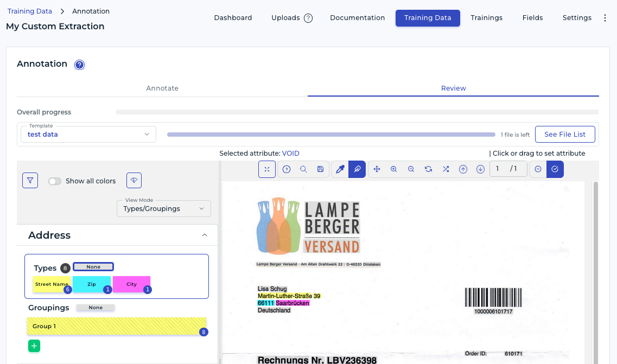Viewport: 617px width, 364px height.
Task: Select the yellow Group 1 grouping bar
Action: (x=117, y=326)
